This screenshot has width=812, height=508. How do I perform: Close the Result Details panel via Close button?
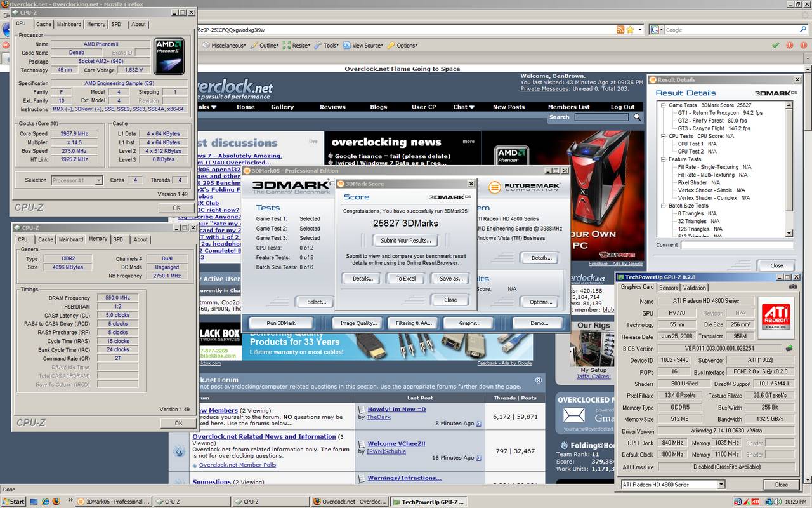[776, 265]
